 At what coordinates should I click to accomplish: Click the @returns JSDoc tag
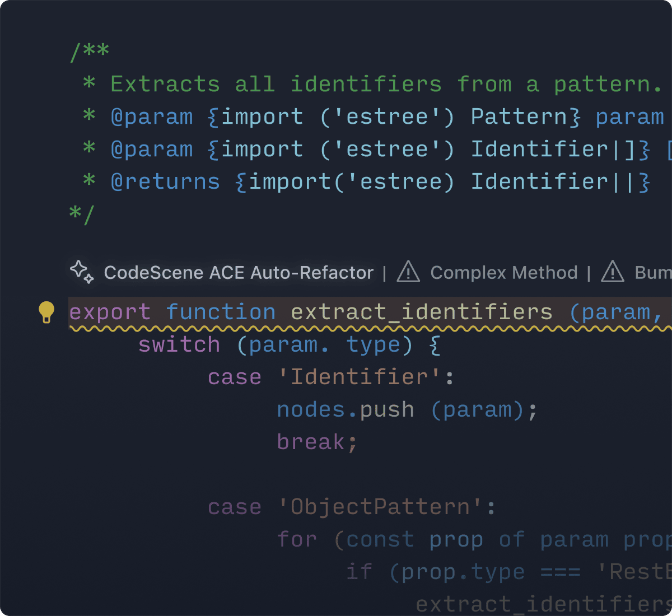[x=165, y=182]
